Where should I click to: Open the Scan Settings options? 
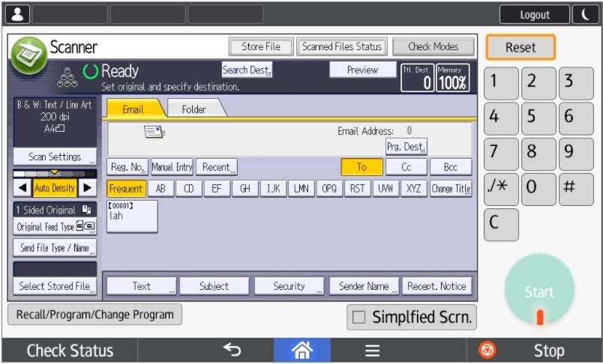(55, 157)
